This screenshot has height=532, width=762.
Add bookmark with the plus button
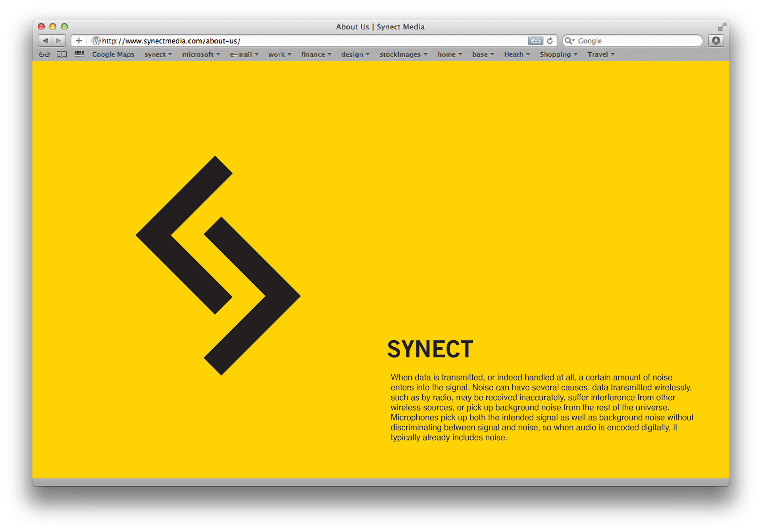click(79, 40)
